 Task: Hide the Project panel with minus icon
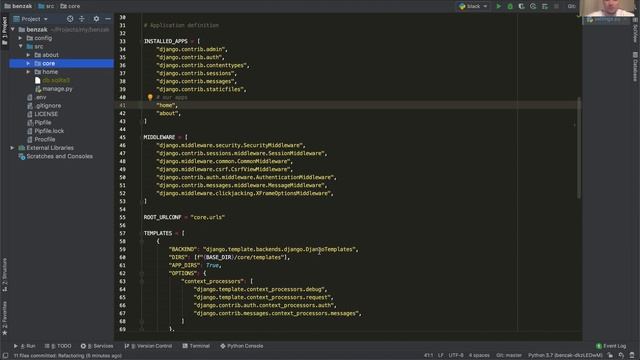108,19
